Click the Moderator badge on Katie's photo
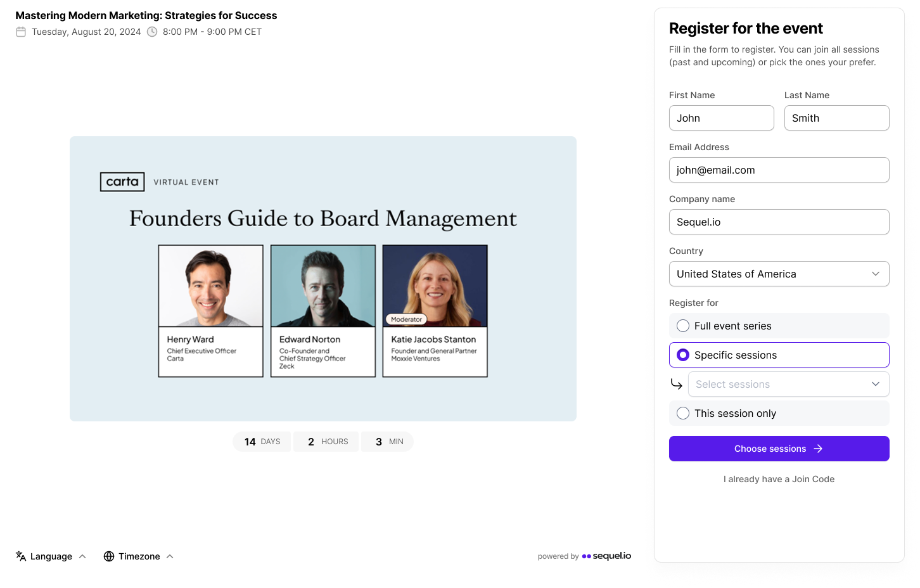Image resolution: width=920 pixels, height=588 pixels. click(x=406, y=319)
